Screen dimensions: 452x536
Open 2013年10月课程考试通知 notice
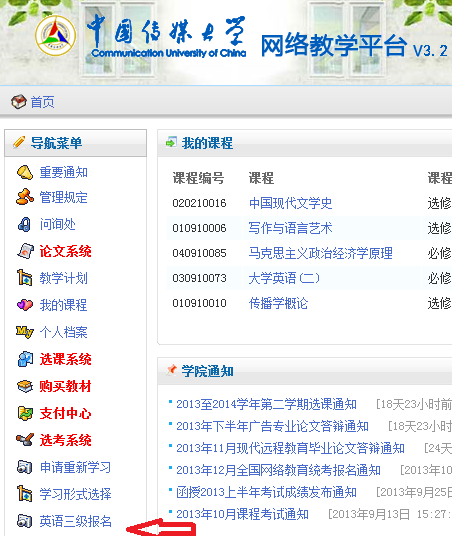[x=242, y=514]
